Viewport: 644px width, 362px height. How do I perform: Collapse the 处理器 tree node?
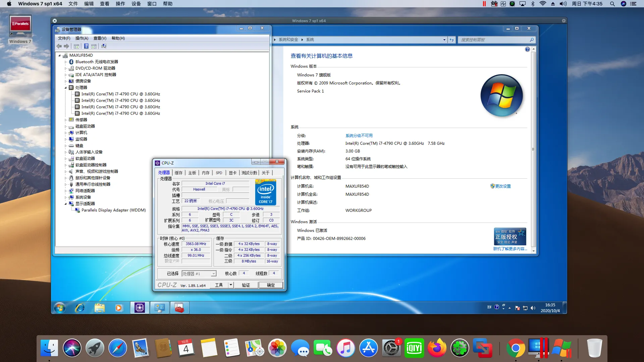click(65, 87)
